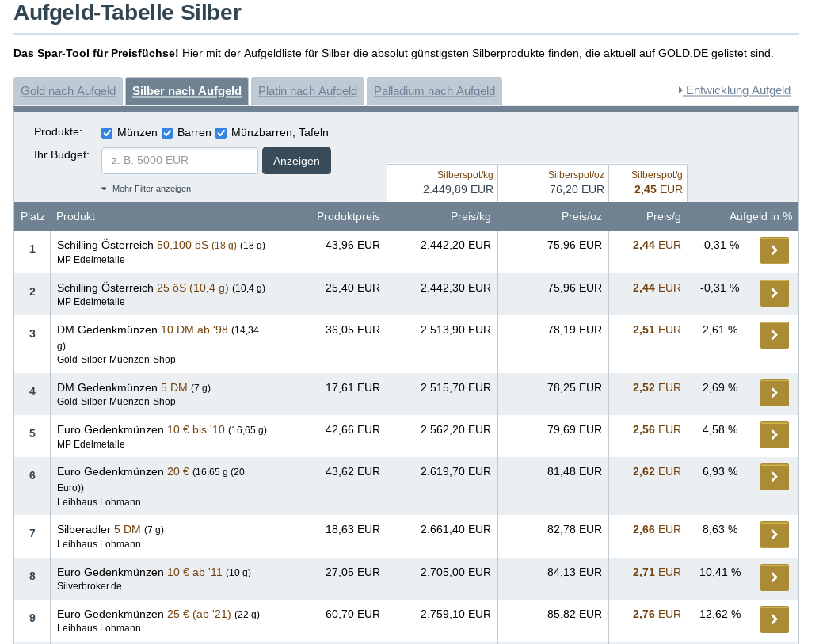Open arrow button for Euro Gedenkmünzen 10 € bis '10
823x644 pixels.
[x=774, y=435]
